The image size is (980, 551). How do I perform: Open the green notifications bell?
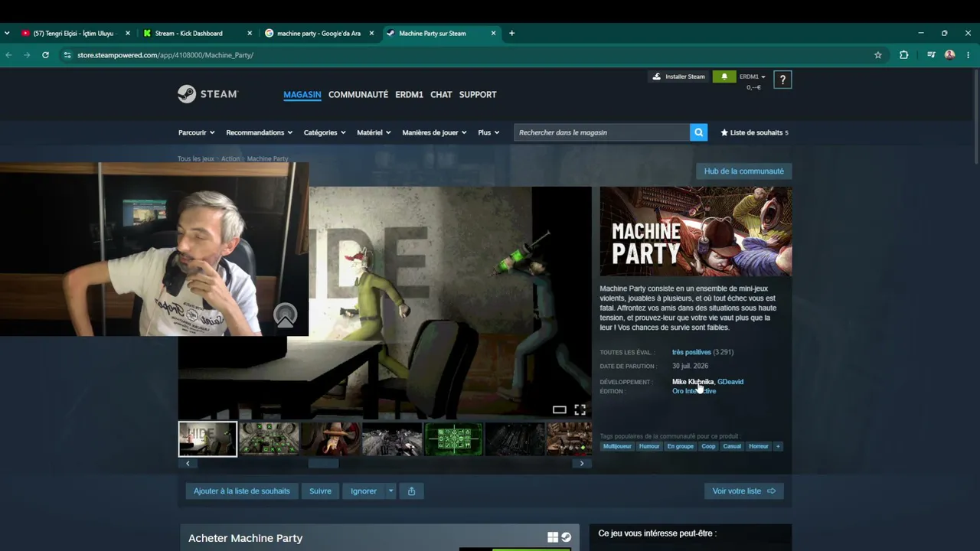pyautogui.click(x=724, y=77)
